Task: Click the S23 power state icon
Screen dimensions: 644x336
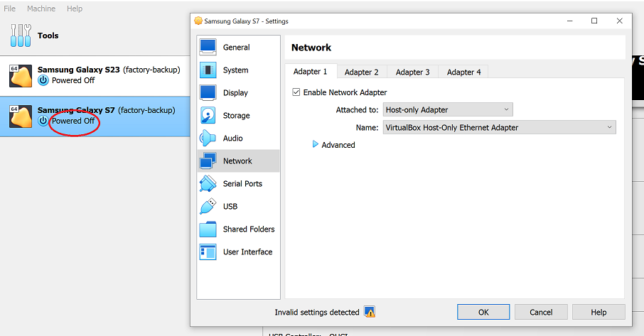Action: pos(43,80)
